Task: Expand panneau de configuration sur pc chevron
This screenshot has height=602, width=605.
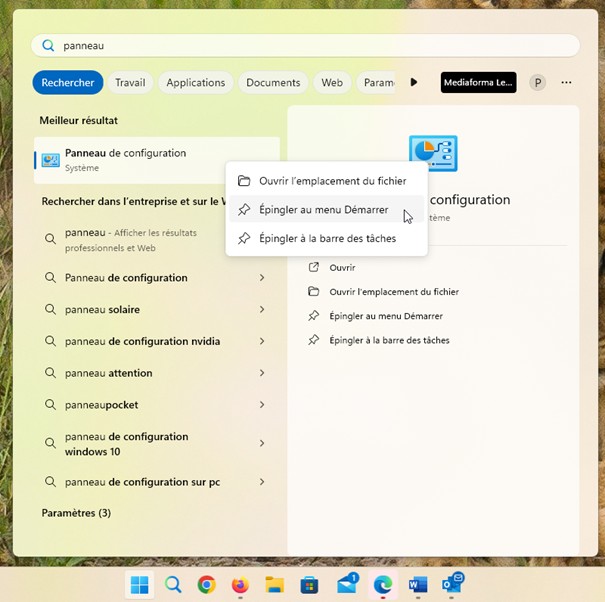Action: (262, 482)
